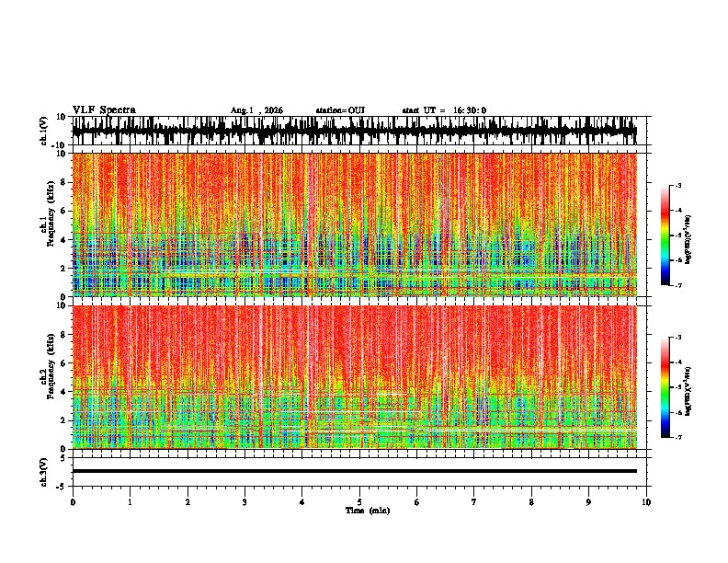
Task: Click the "-3" label on ch.2 color bar
Action: click(678, 338)
